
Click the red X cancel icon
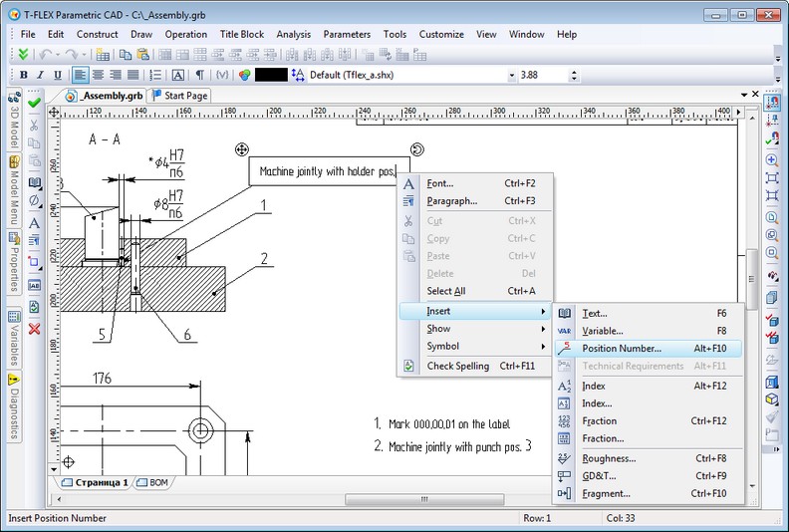[34, 328]
